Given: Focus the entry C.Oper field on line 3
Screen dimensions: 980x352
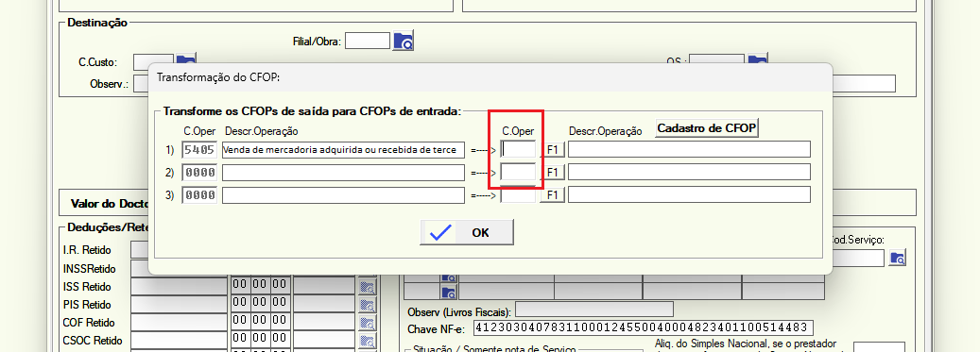Looking at the screenshot, I should pos(519,194).
